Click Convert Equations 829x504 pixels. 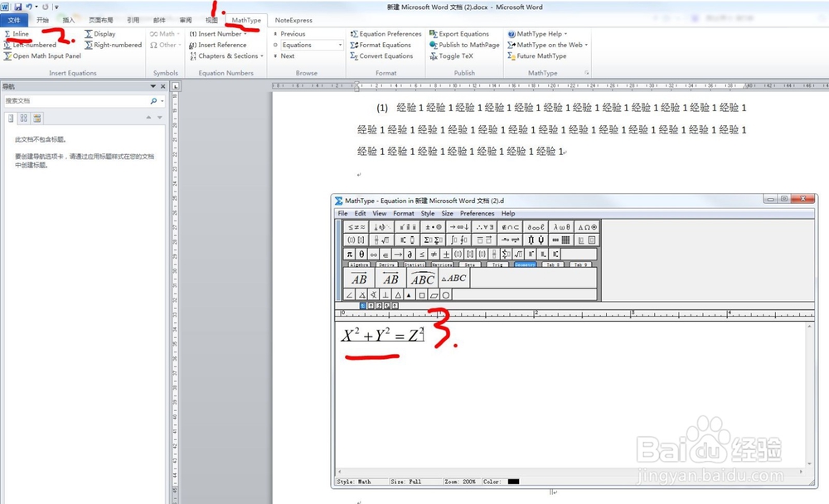tap(381, 56)
